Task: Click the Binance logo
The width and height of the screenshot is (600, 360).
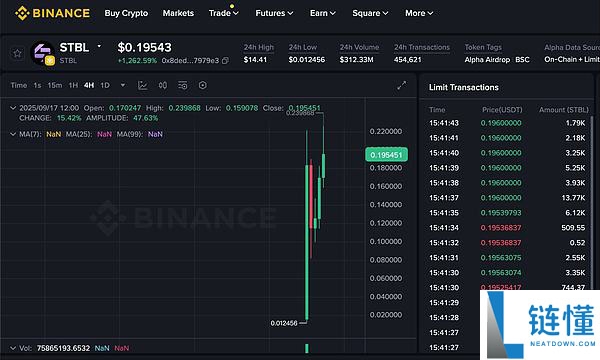Action: click(52, 13)
